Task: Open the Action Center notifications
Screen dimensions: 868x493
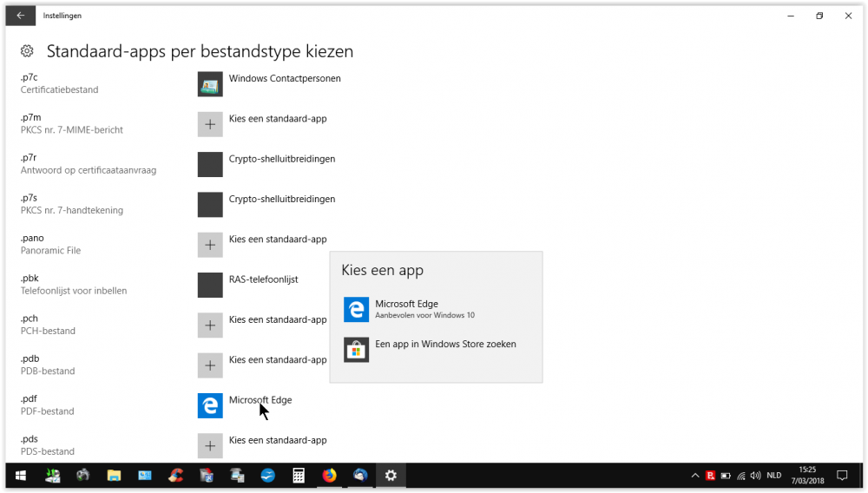Action: [x=841, y=476]
